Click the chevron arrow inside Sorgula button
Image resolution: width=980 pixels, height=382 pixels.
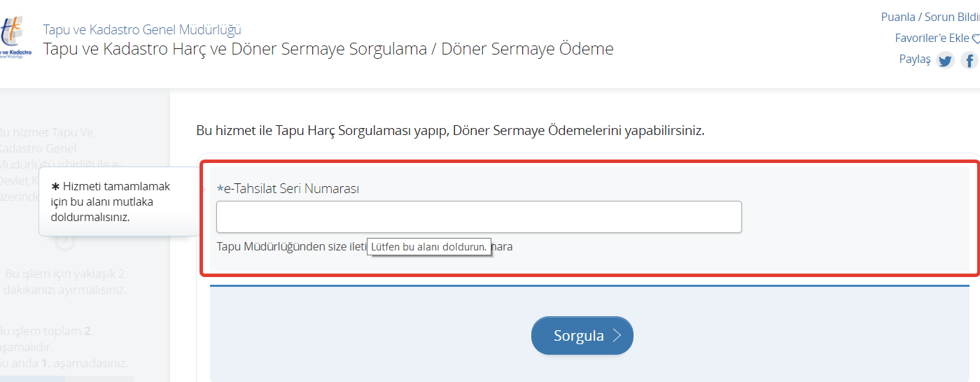[x=617, y=336]
